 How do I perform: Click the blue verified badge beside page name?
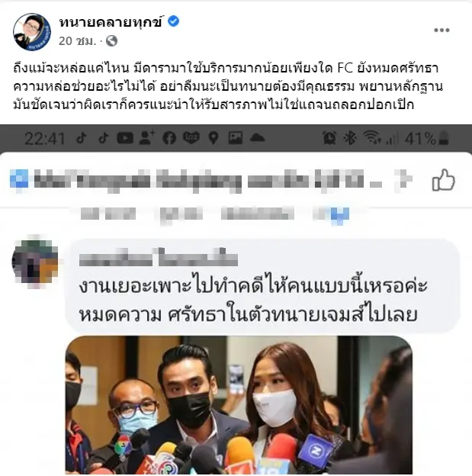pos(173,21)
